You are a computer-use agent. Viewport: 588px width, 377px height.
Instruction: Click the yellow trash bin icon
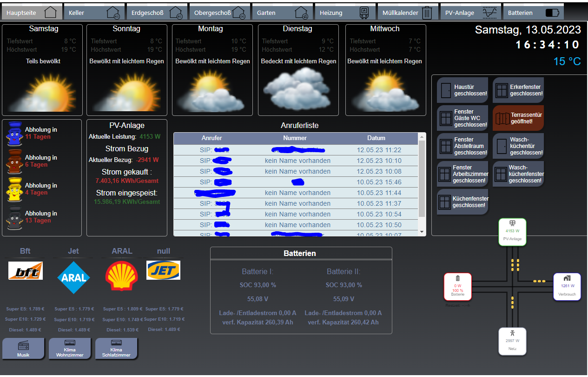coord(14,189)
